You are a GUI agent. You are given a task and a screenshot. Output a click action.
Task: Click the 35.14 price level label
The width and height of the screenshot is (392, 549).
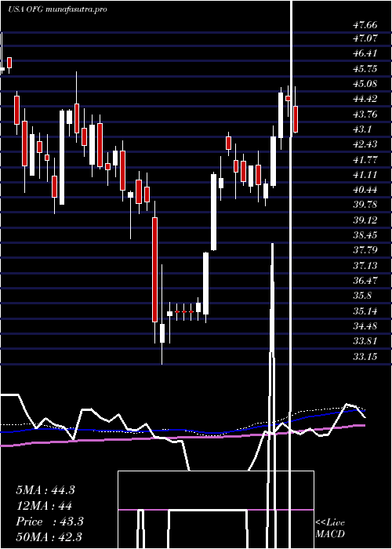(365, 311)
